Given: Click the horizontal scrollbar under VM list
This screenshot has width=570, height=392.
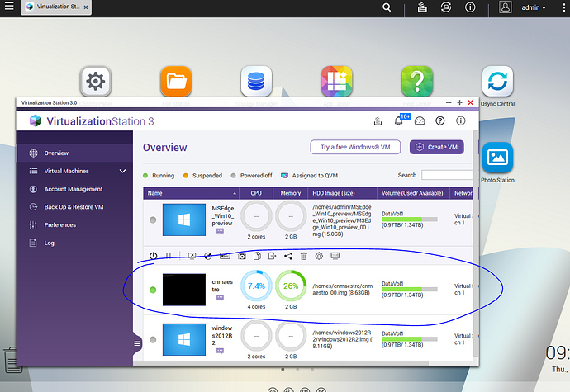Looking at the screenshot, I should coord(281,363).
